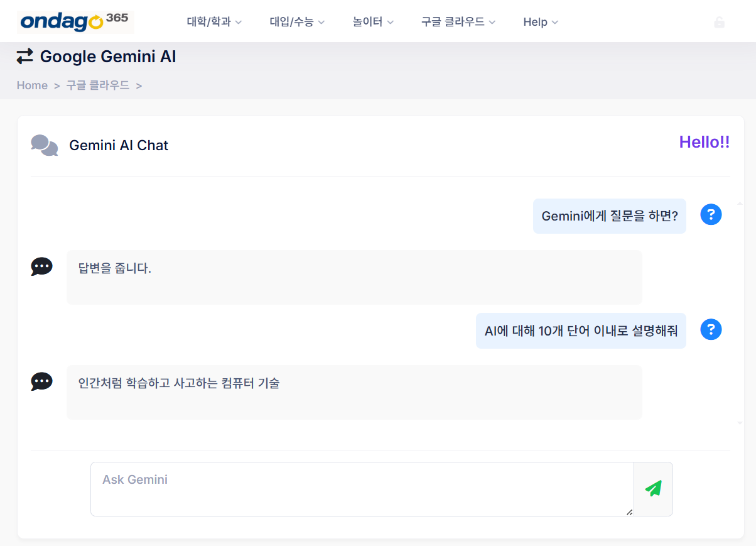
Task: Click the chat scrollbar up arrow
Action: 740,204
